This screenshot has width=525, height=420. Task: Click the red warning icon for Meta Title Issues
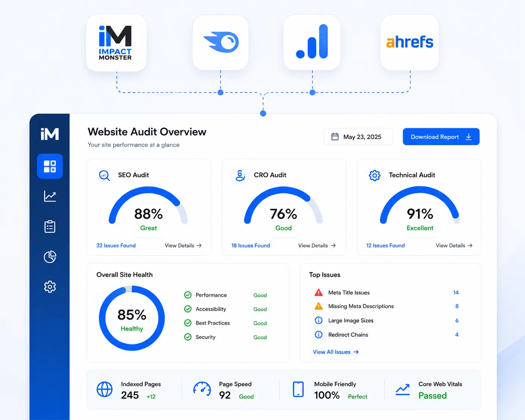[319, 292]
